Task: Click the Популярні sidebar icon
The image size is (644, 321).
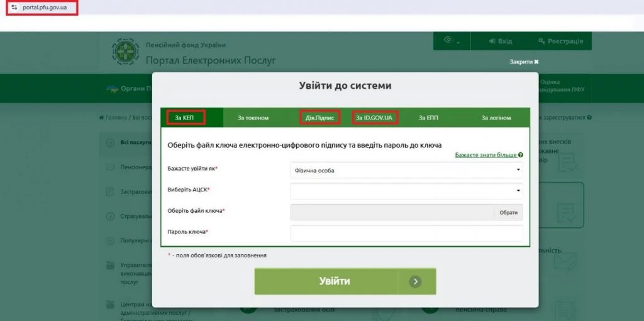Action: point(110,240)
